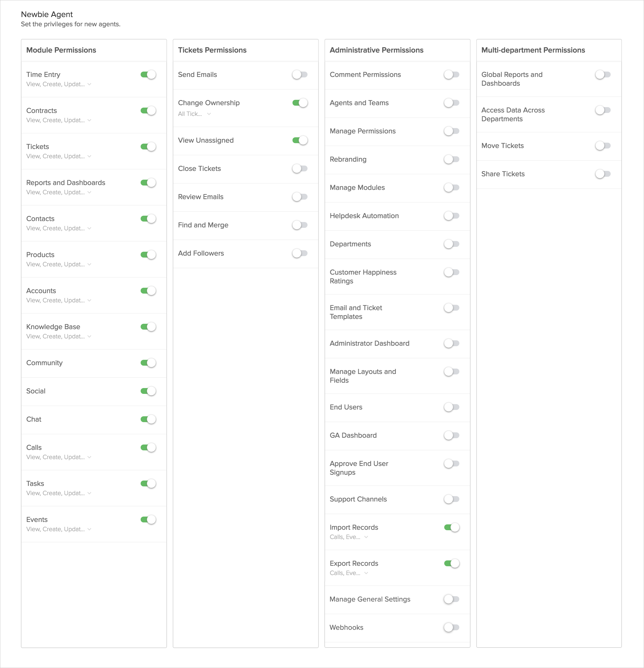Expand Contracts permission level dropdown
This screenshot has width=644, height=668.
click(x=59, y=120)
